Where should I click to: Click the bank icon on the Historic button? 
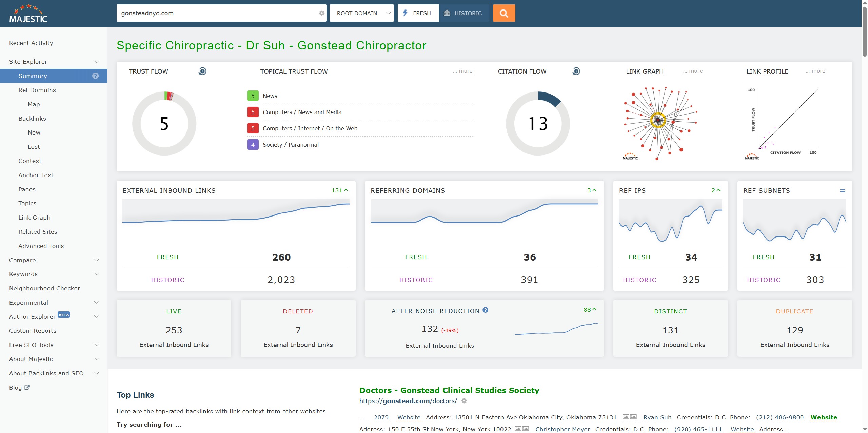447,13
